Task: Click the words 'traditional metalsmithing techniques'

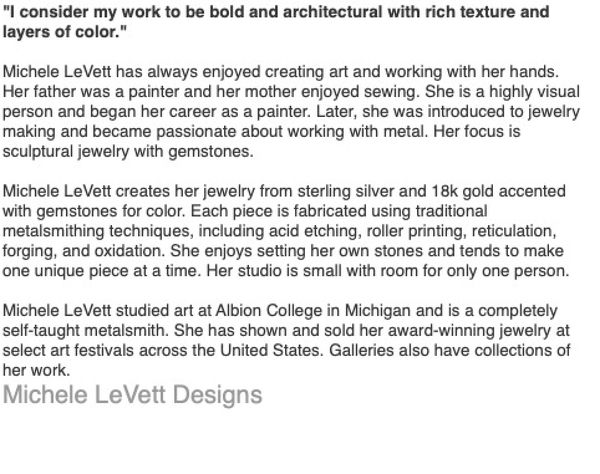Action: 470,212
